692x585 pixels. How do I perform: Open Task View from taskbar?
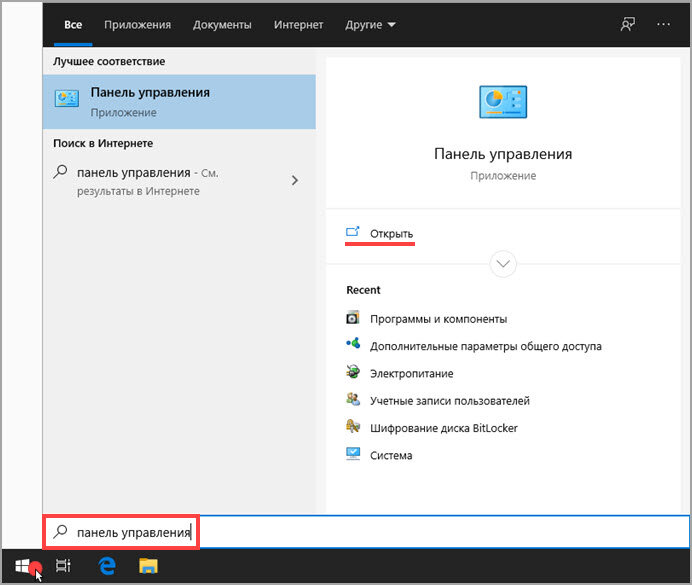[63, 566]
